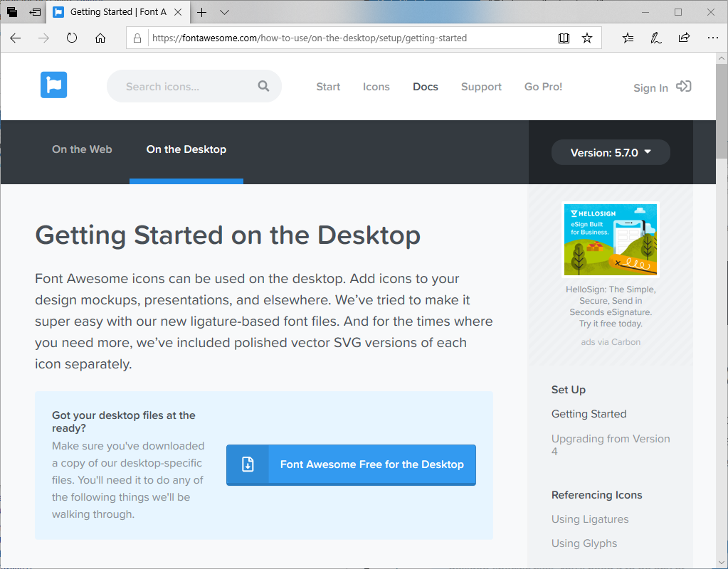Refresh the page
The image size is (728, 569).
coord(72,38)
